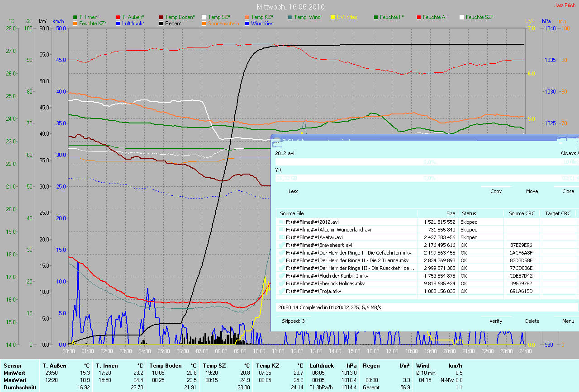Image resolution: width=579 pixels, height=392 pixels.
Task: Click the skipped icon beside 2012.avi
Action: (282, 222)
